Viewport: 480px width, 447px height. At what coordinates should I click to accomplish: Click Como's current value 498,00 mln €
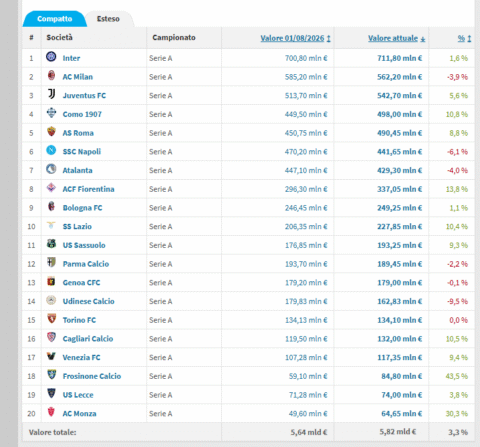(x=400, y=114)
